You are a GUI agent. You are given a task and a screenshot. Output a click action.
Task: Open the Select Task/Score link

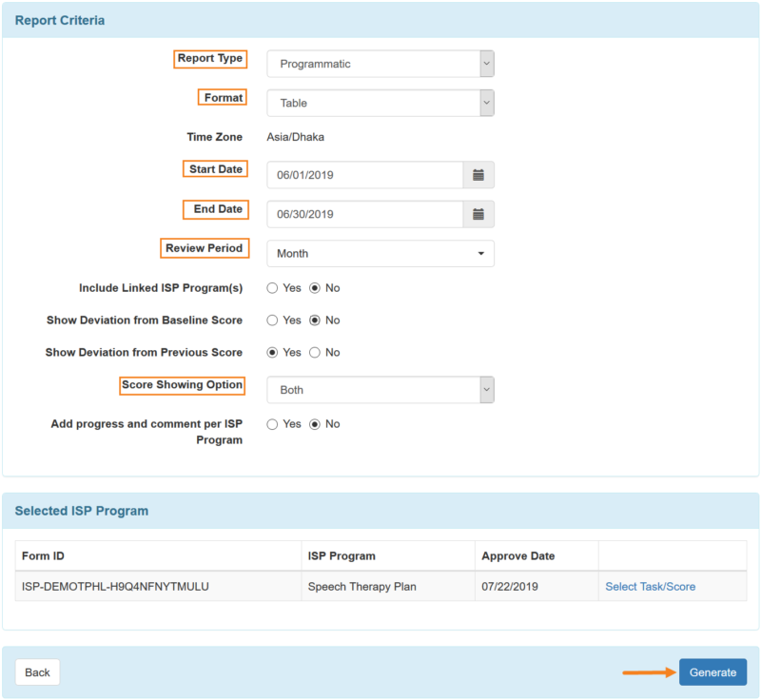(x=651, y=587)
